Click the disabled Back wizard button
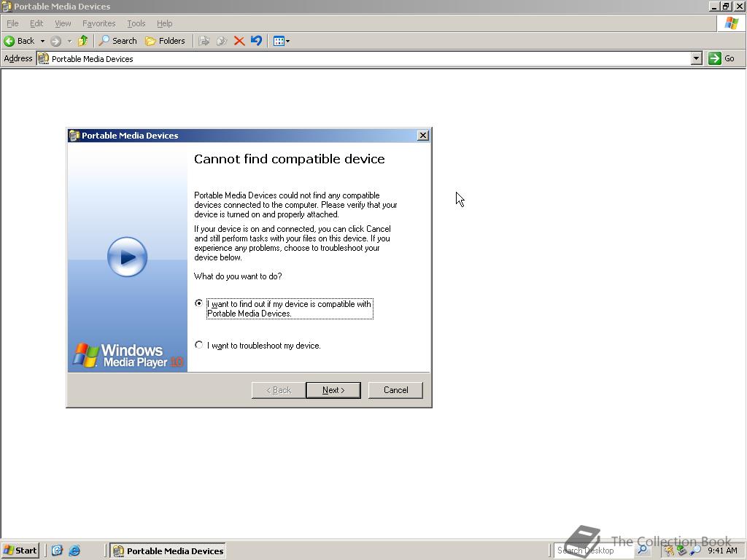The width and height of the screenshot is (747, 560). click(279, 390)
